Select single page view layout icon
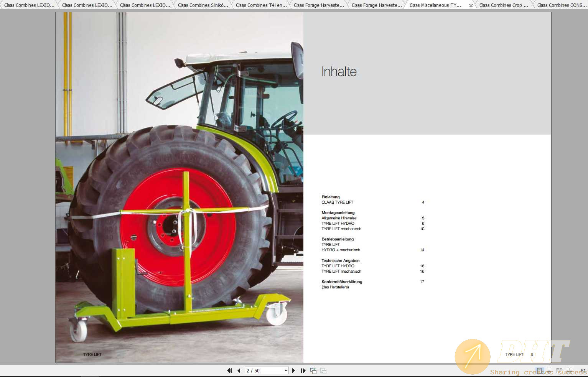Screen dimensions: 588x377 [x=540, y=371]
